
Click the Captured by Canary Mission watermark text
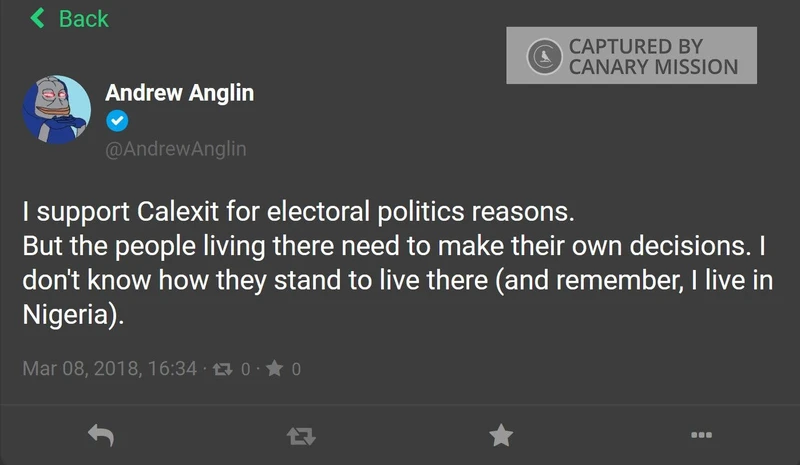[x=653, y=57]
